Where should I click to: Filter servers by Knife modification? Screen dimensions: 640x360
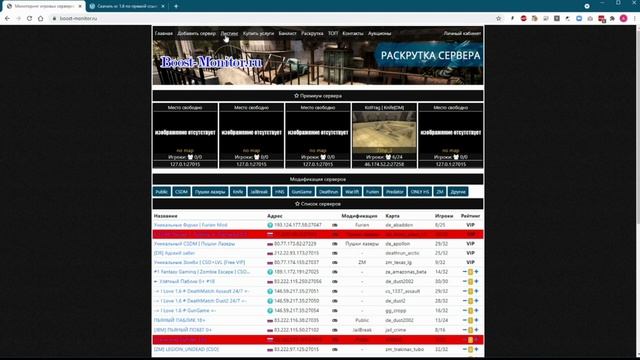pos(238,192)
